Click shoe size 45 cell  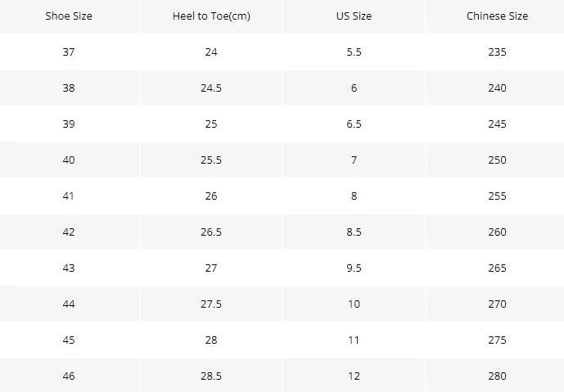tap(69, 340)
